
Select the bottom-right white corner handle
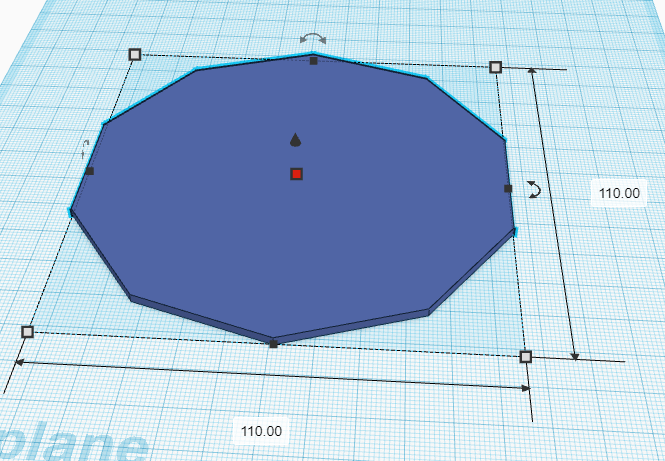(x=526, y=357)
